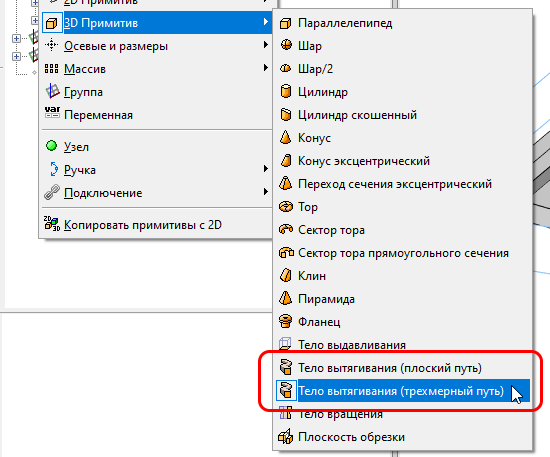This screenshot has width=550, height=457.
Task: Select the 3D Примитив menu entry
Action: pos(157,23)
